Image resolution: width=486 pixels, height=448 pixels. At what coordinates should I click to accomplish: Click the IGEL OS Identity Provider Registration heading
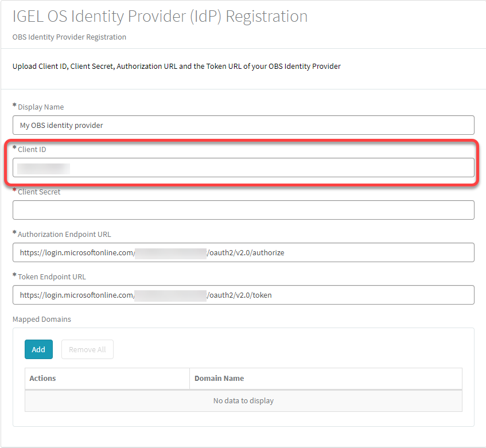160,16
